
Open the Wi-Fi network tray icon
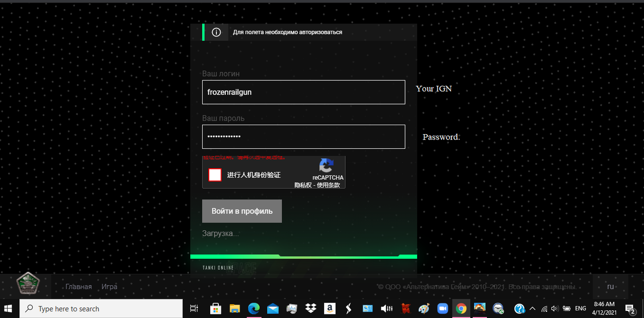click(x=544, y=308)
